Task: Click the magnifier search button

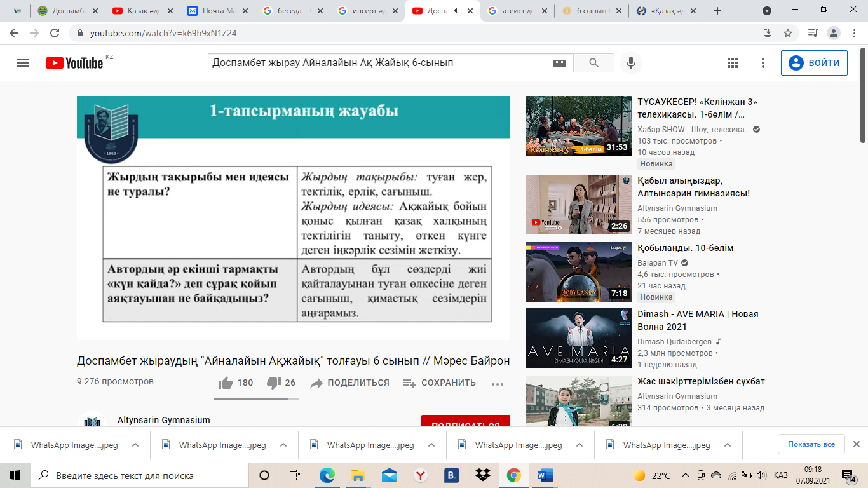Action: pyautogui.click(x=593, y=63)
